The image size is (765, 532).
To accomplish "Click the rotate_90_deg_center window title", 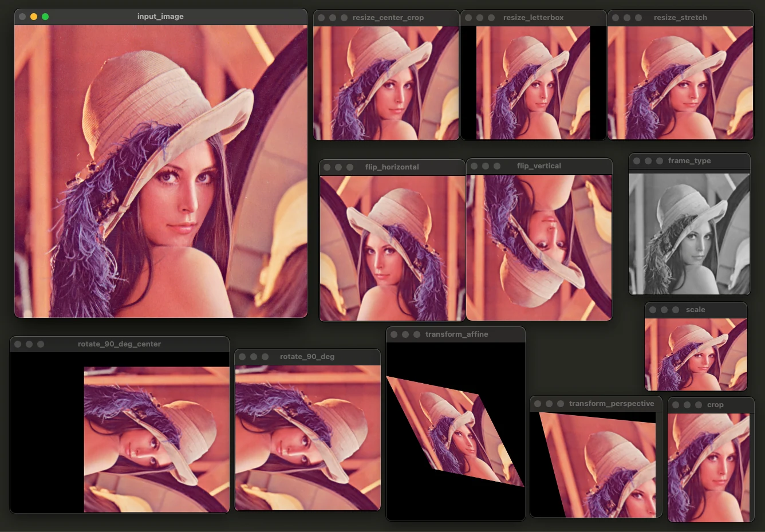I will (x=119, y=344).
